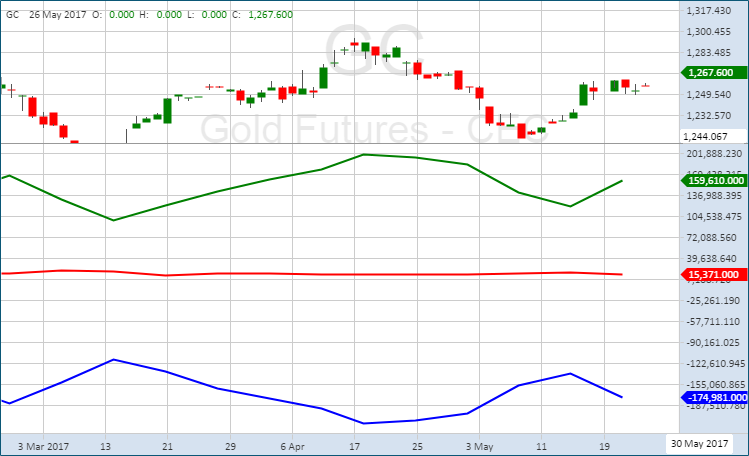Click the 30 May 2017 date label
Screen dimensions: 749x456
click(699, 444)
